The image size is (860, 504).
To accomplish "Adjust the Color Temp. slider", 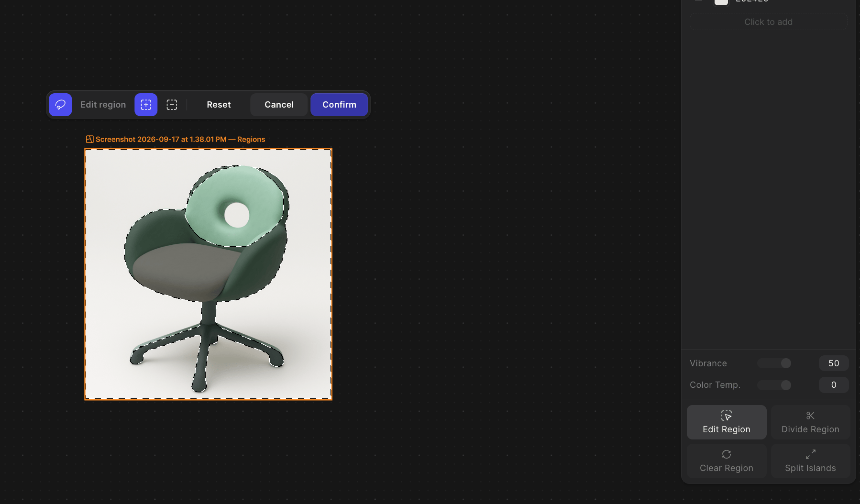I will point(774,385).
